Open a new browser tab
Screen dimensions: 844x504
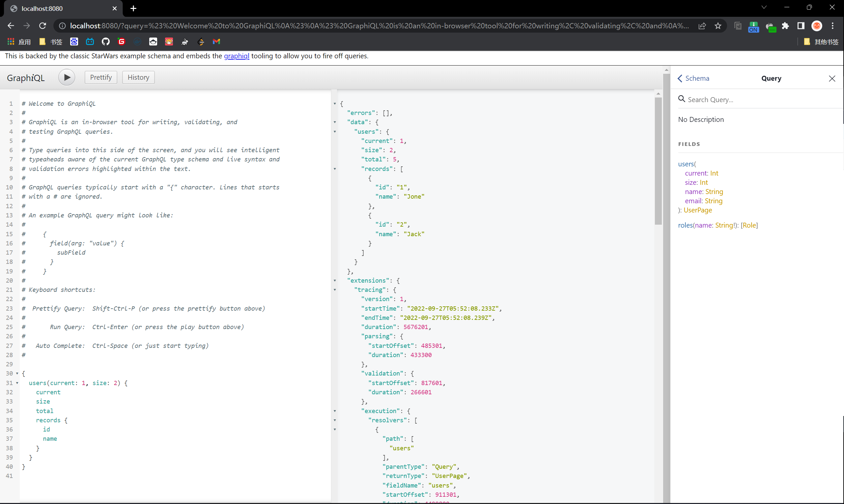coord(133,9)
